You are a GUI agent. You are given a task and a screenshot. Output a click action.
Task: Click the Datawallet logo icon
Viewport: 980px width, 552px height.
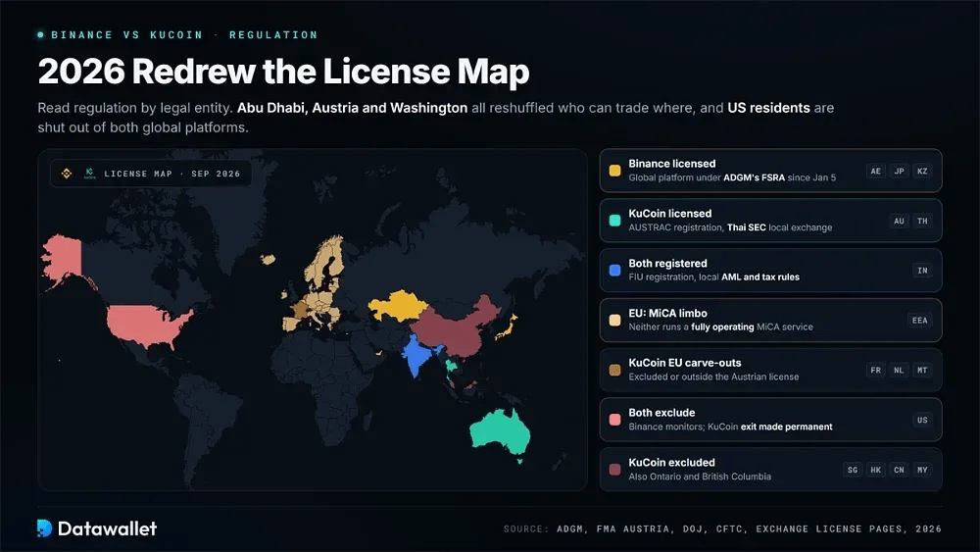coord(44,528)
